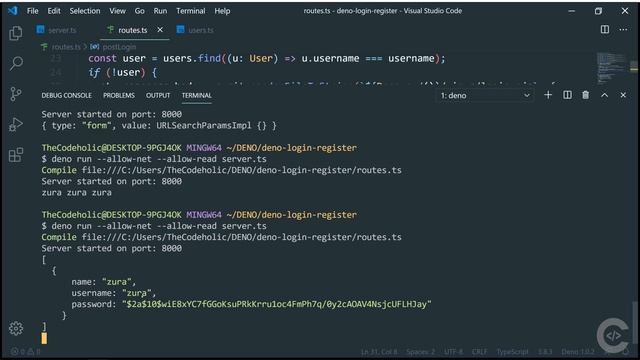Open the File menu

click(33, 11)
